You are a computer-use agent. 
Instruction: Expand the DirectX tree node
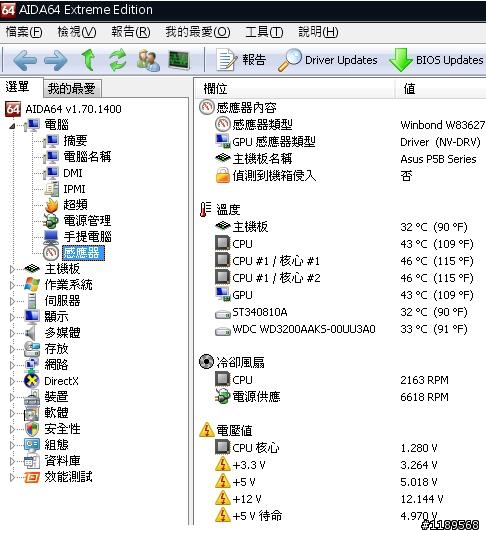click(13, 381)
